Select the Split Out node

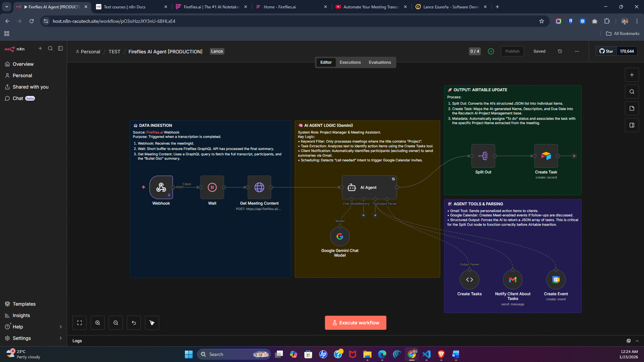483,156
